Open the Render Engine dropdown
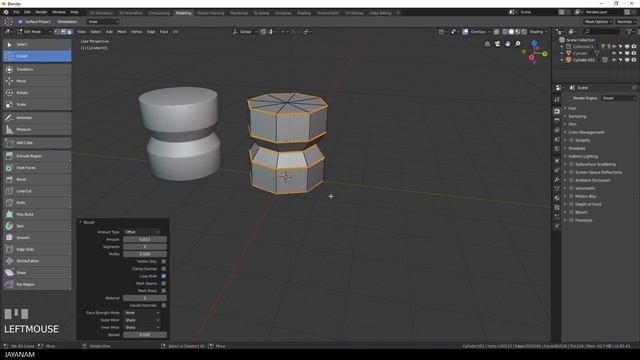Screen dimensions: 640x360 pos(619,98)
